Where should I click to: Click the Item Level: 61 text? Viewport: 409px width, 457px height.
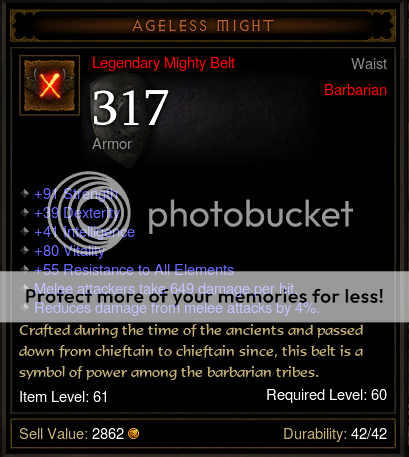[63, 397]
